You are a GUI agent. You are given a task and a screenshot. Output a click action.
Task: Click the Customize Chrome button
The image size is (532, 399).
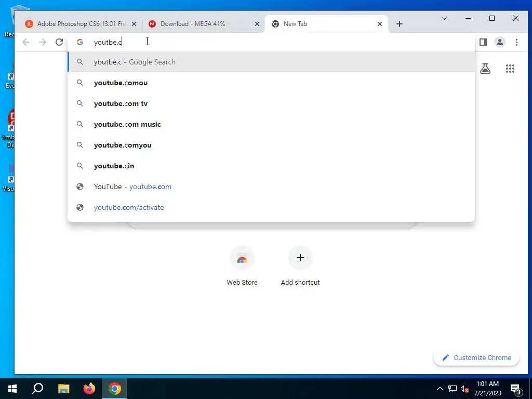(476, 357)
